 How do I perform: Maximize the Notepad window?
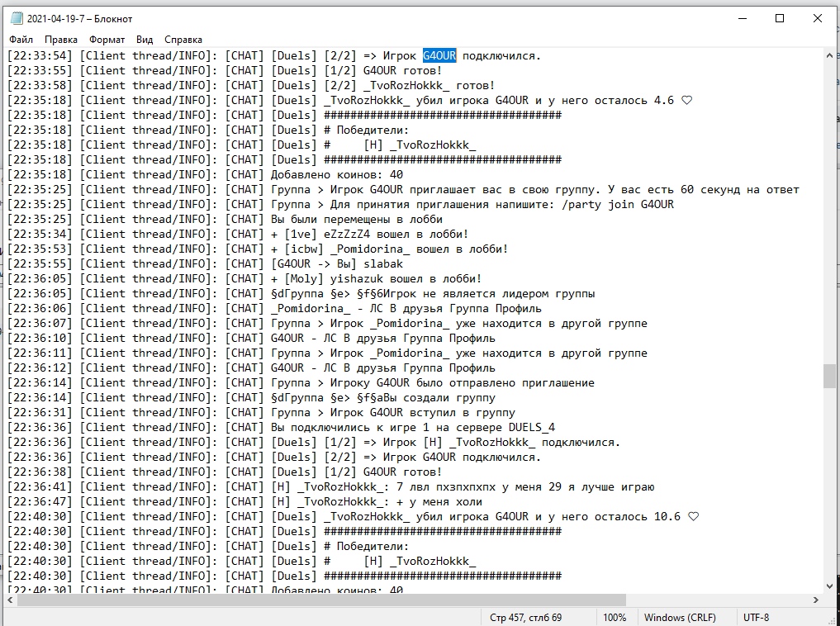(780, 19)
